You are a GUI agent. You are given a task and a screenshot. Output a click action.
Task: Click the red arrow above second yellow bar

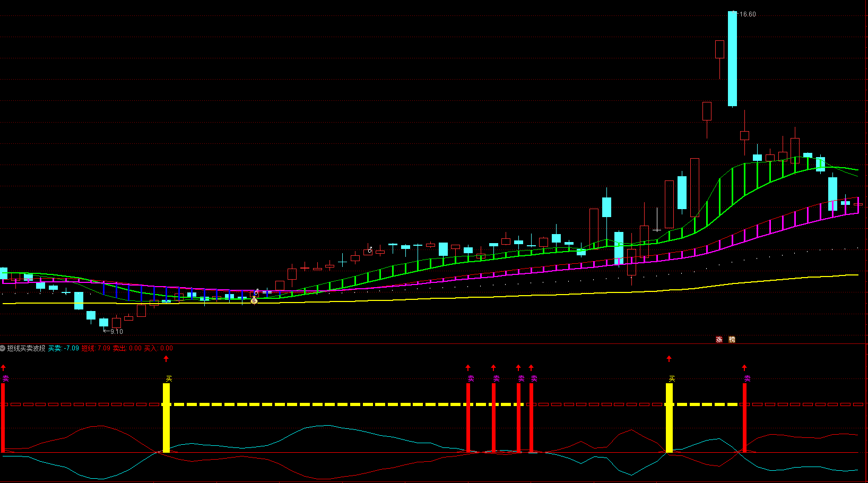669,359
